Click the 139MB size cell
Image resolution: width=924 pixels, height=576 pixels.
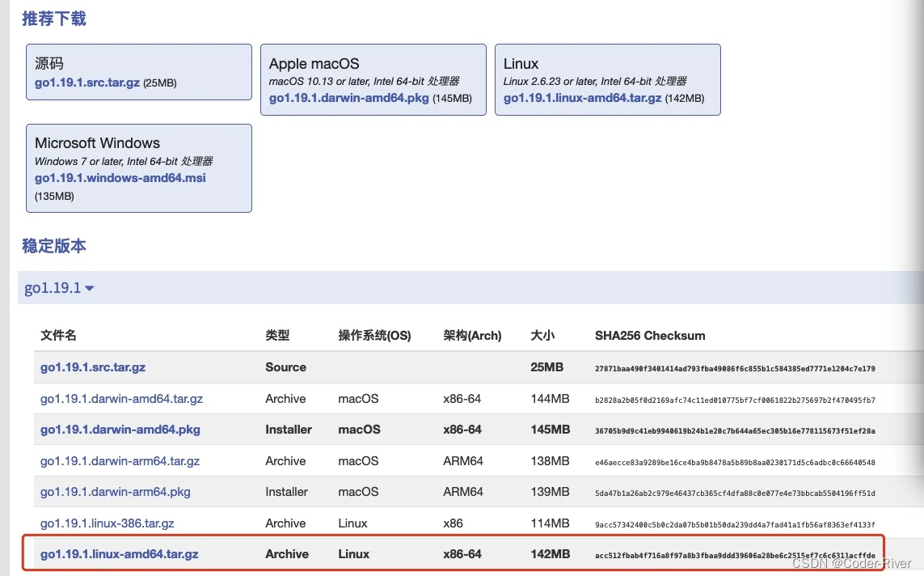click(550, 492)
